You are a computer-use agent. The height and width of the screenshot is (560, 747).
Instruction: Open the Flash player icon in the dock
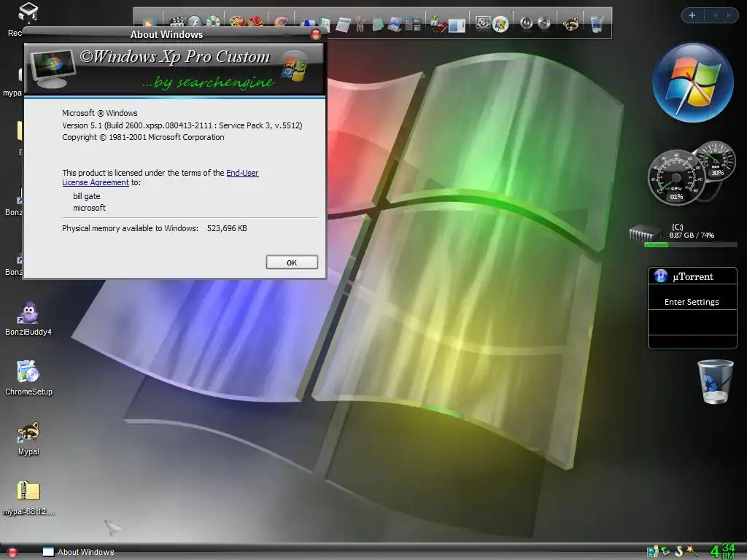195,22
